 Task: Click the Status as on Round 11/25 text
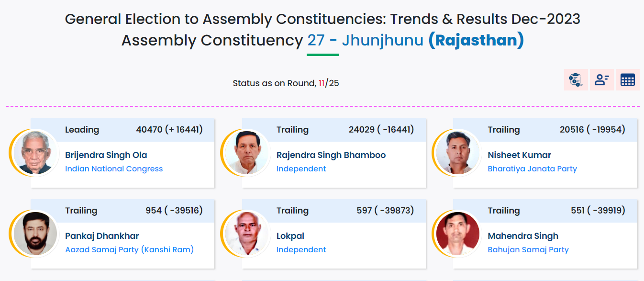pyautogui.click(x=286, y=83)
